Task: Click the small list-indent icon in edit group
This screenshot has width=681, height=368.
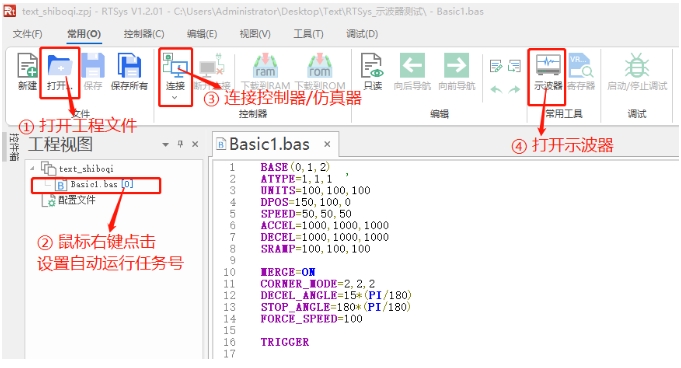Action: point(514,66)
